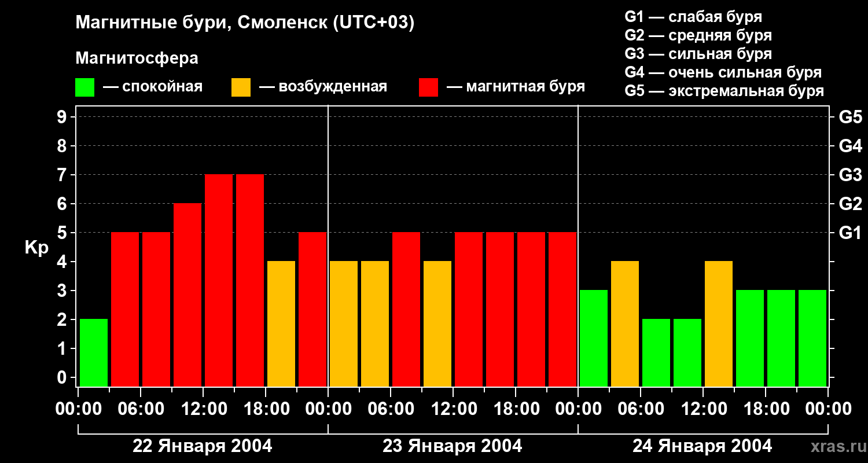Select the first orange bar on 23 January

(344, 324)
